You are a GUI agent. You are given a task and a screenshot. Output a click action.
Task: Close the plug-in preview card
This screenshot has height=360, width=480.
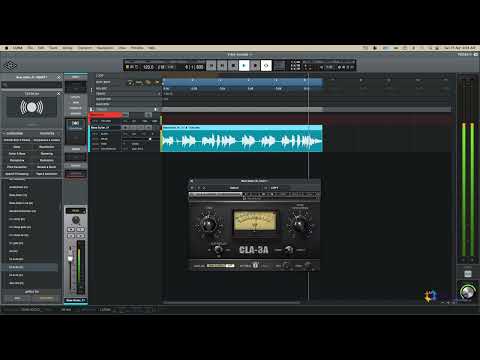pos(59,94)
